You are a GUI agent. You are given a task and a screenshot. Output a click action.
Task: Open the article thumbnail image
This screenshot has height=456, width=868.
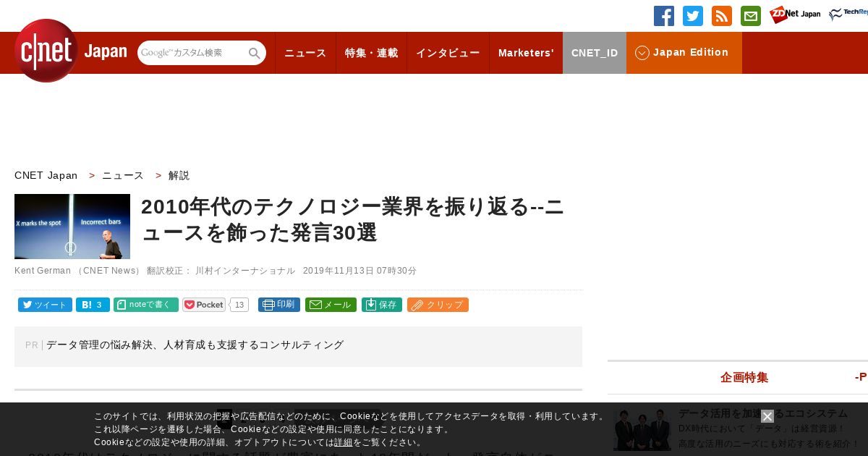pos(72,227)
